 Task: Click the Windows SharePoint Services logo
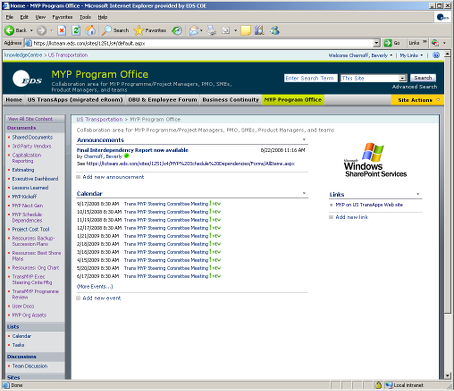pos(375,160)
